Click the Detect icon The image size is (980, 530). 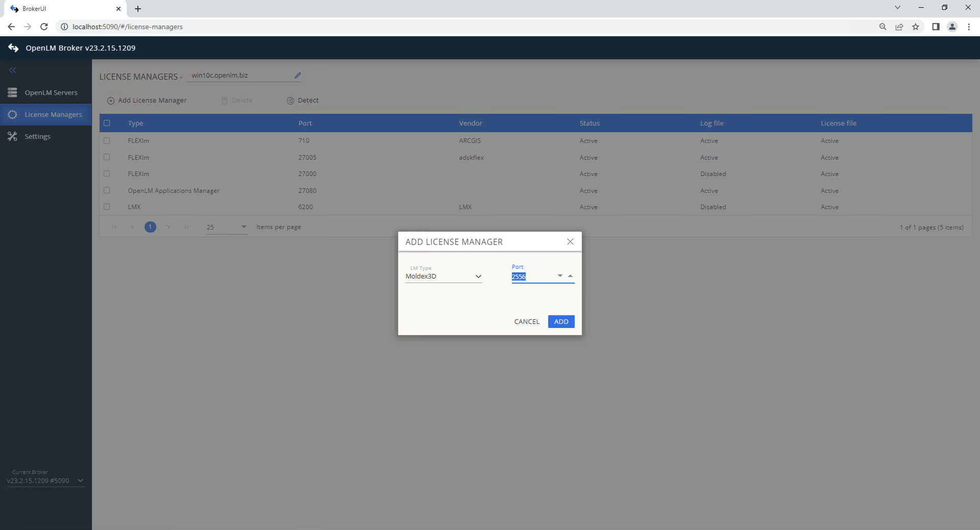click(290, 100)
